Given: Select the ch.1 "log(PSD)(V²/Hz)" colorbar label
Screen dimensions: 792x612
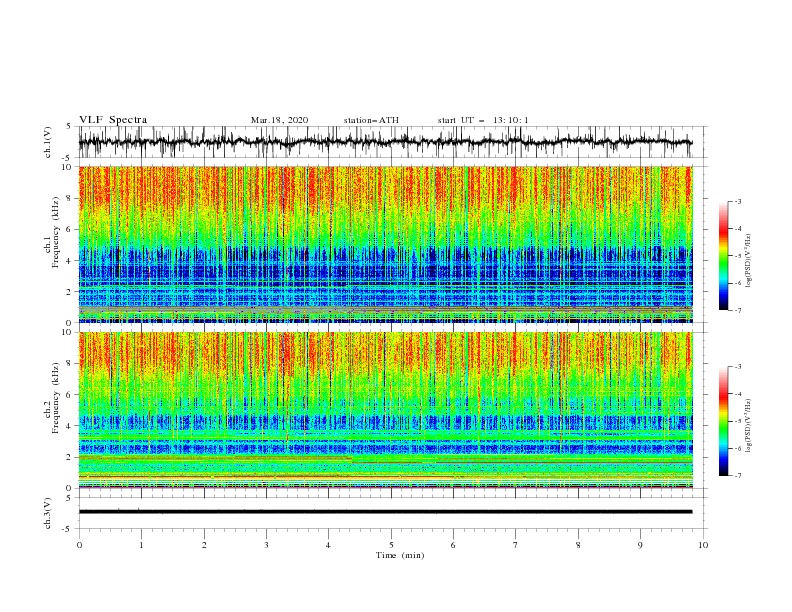Looking at the screenshot, I should pos(749,261).
